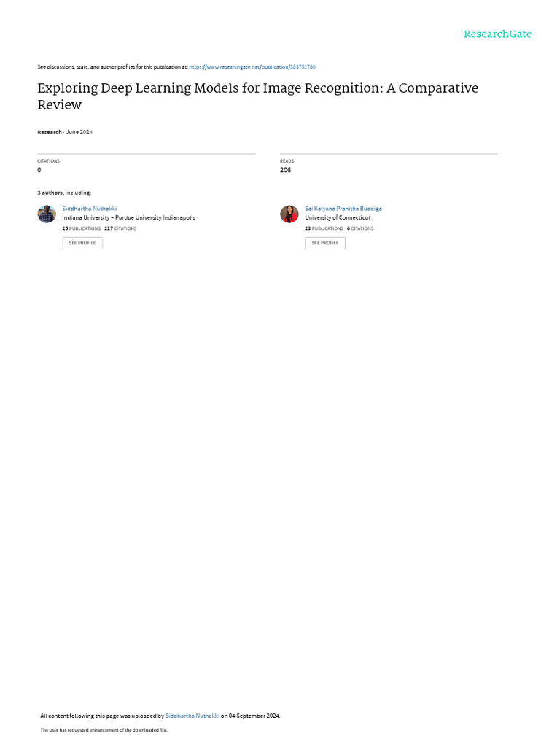The image size is (560, 747).
Task: Open Sai Kalyana Pranitha Buddiga name link
Action: point(343,209)
